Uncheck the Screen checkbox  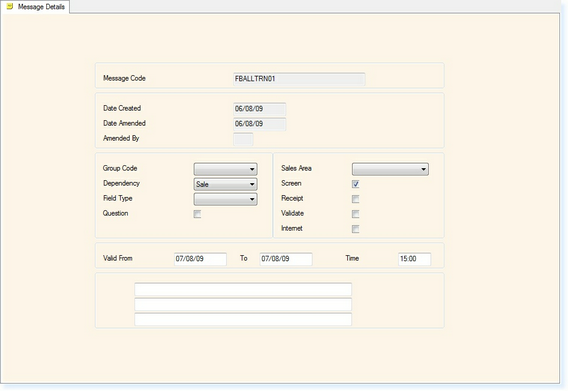(x=356, y=184)
